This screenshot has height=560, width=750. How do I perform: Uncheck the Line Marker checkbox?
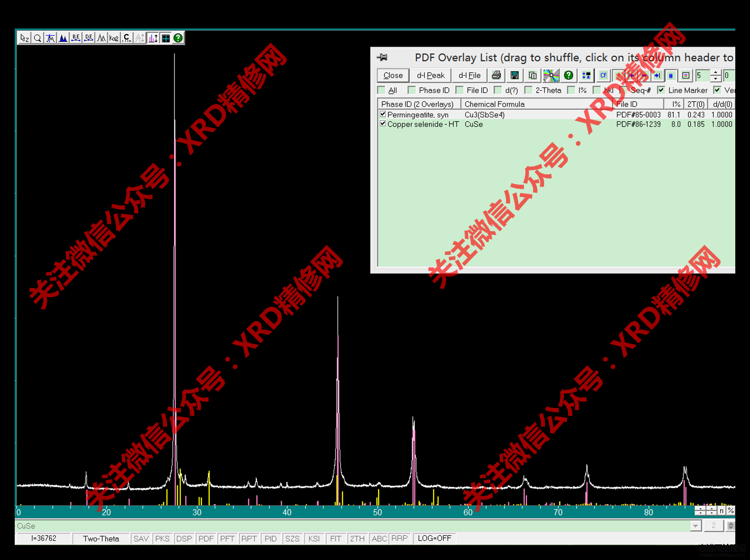pyautogui.click(x=661, y=90)
